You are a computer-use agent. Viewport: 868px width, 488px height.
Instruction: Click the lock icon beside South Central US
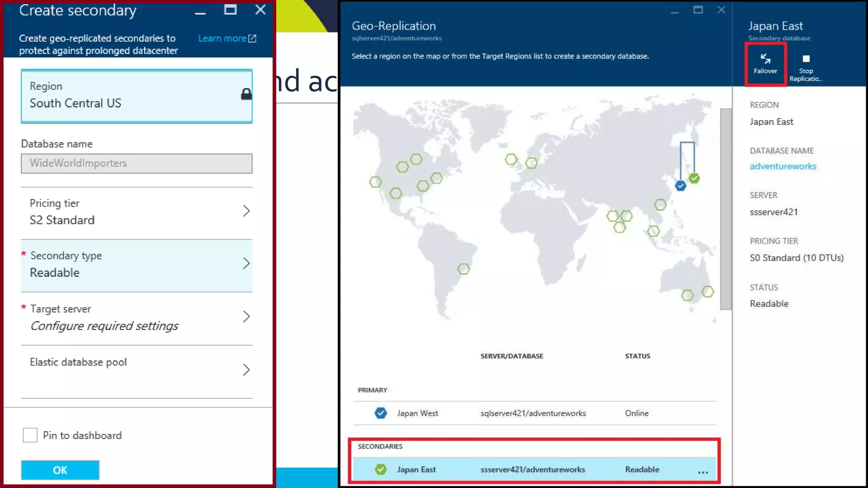(x=246, y=94)
